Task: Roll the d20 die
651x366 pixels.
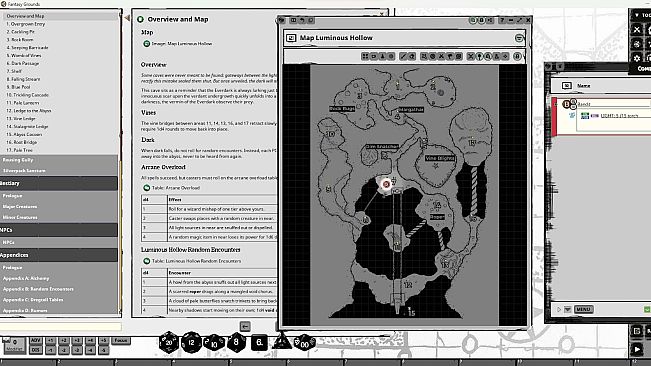Action: click(169, 342)
